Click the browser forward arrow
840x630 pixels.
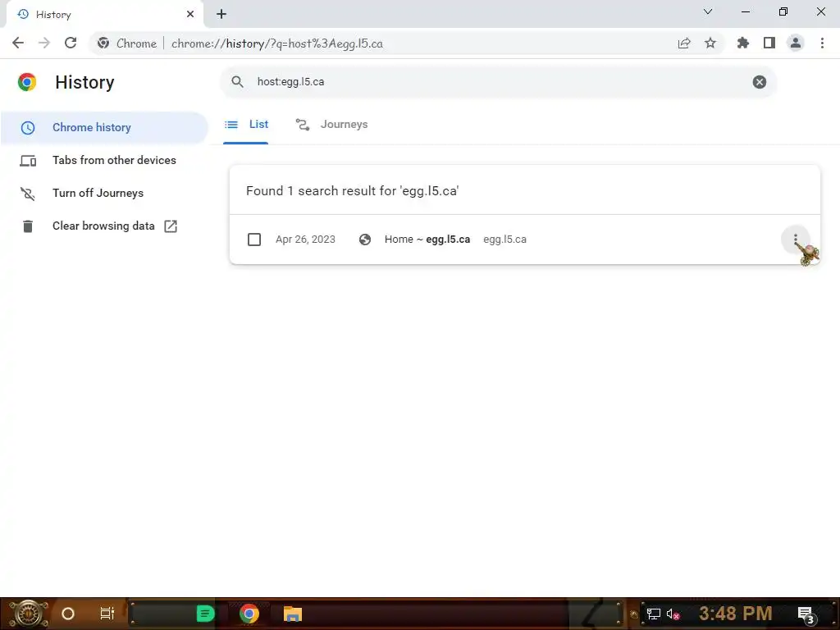point(44,43)
